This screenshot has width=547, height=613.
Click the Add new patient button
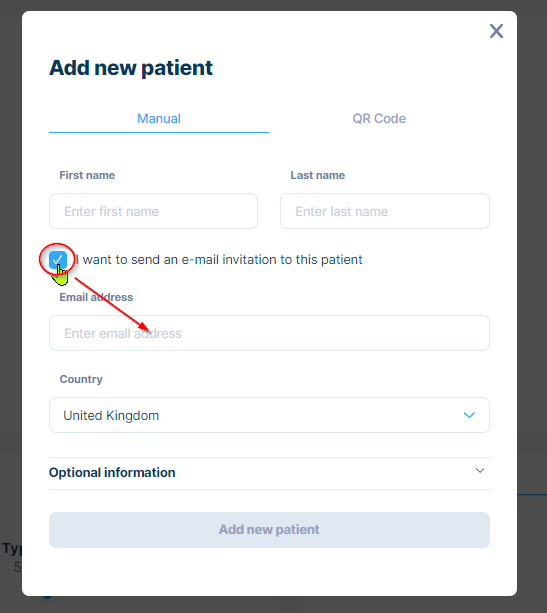[x=269, y=530]
